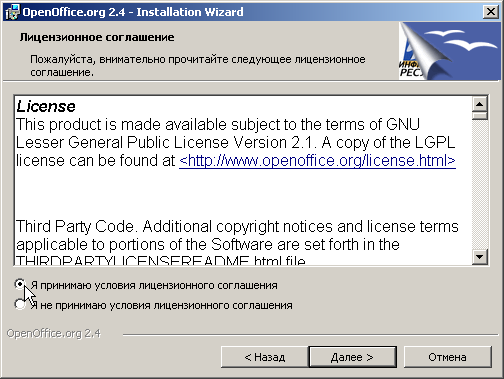Click the 'Лицензионное соглашение' header title

[97, 37]
